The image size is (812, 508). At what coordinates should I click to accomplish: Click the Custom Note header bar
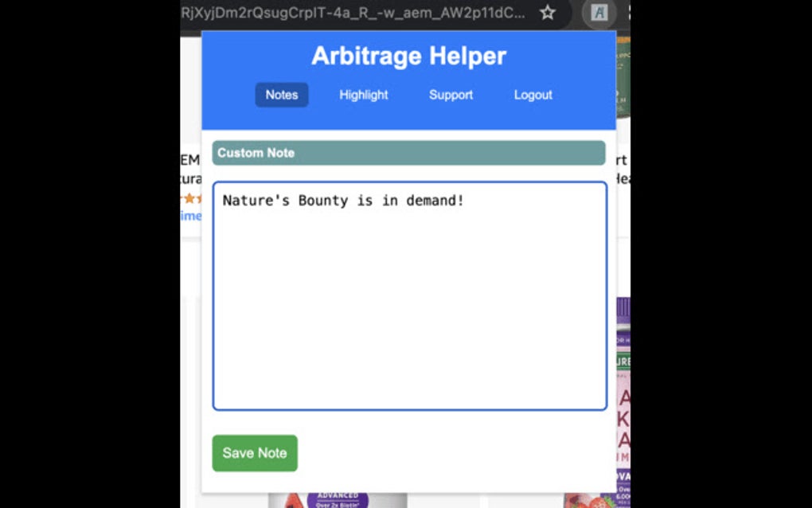click(408, 153)
